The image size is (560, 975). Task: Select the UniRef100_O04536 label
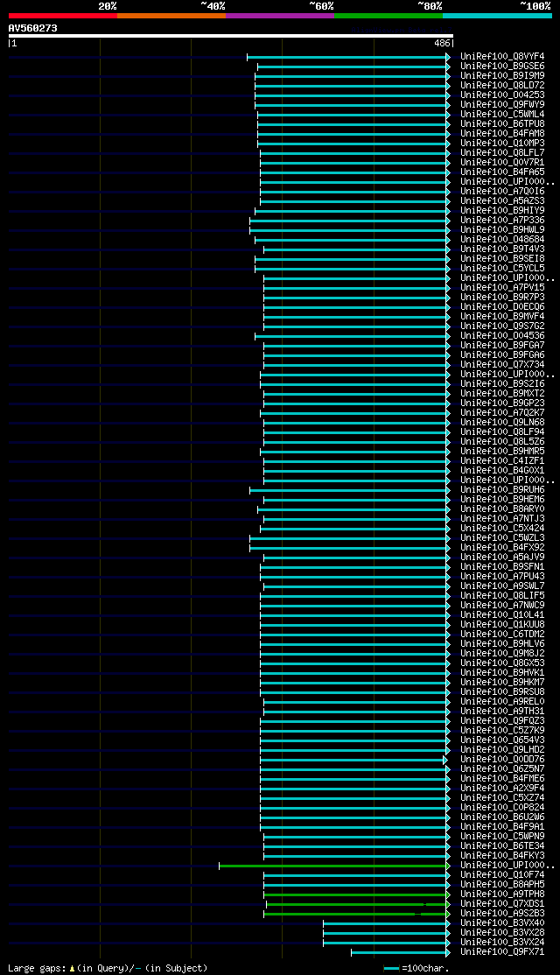click(x=503, y=336)
